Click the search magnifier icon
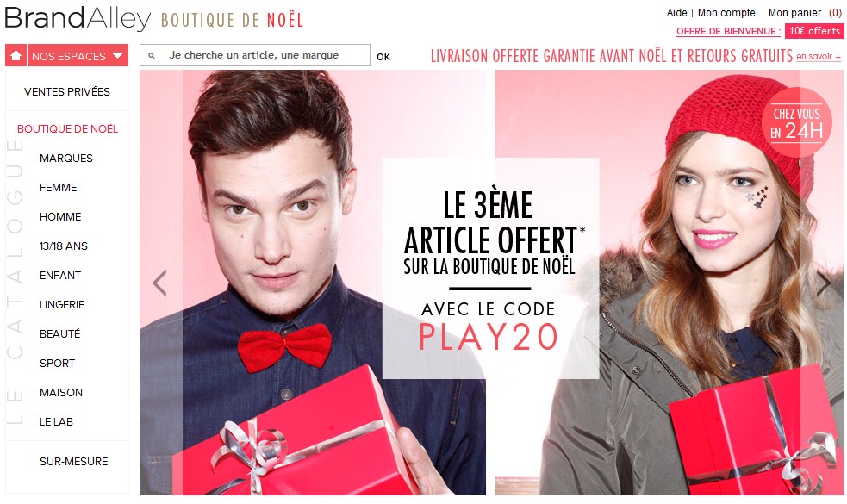This screenshot has height=504, width=847. click(x=152, y=56)
